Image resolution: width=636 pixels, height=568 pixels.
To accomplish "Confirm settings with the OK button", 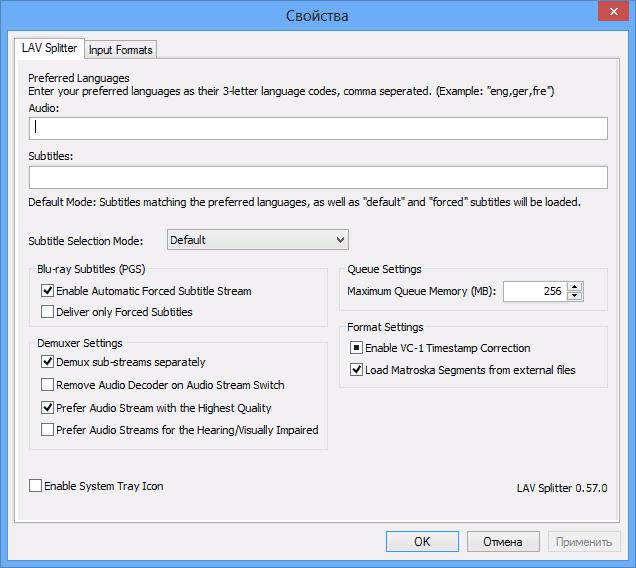I will [x=422, y=542].
